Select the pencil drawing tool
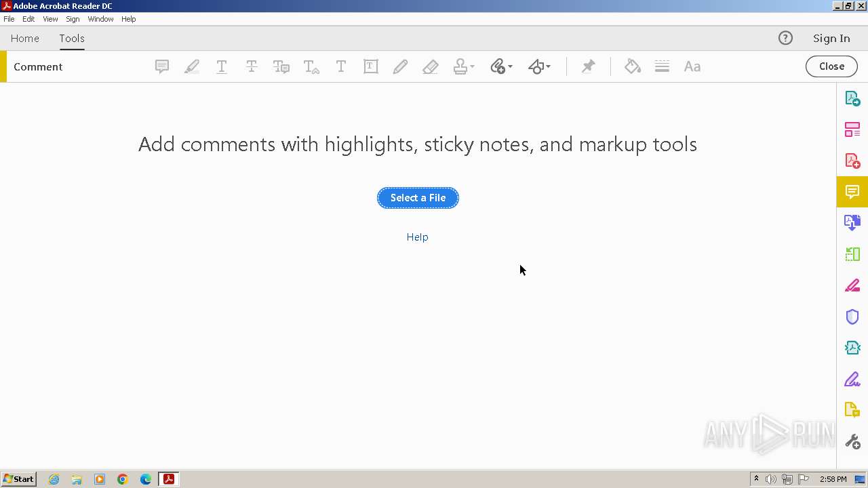The image size is (868, 488). [x=401, y=66]
